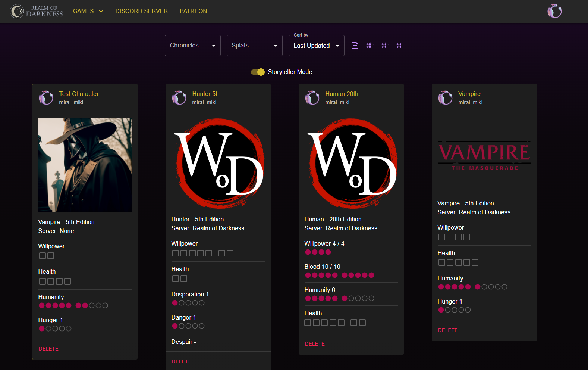Go to Discord Server in navigation
This screenshot has height=370, width=588.
(142, 11)
